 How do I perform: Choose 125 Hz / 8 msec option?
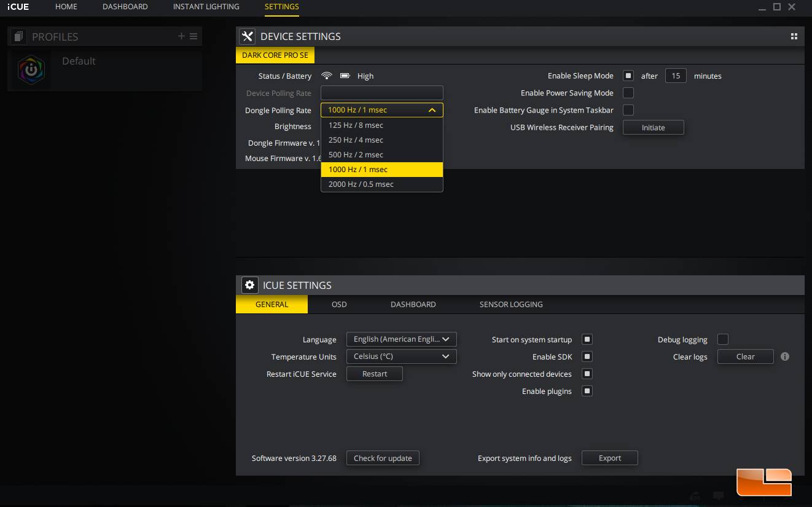tap(382, 125)
